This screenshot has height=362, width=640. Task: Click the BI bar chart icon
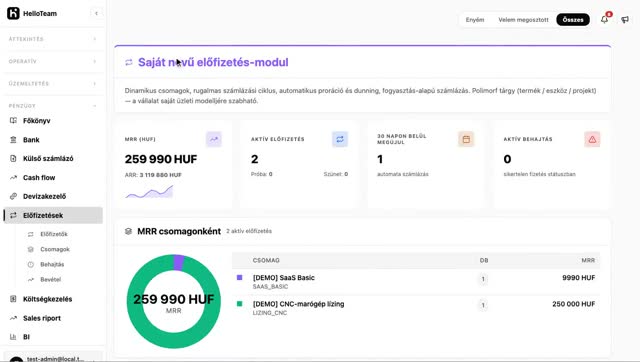13,337
